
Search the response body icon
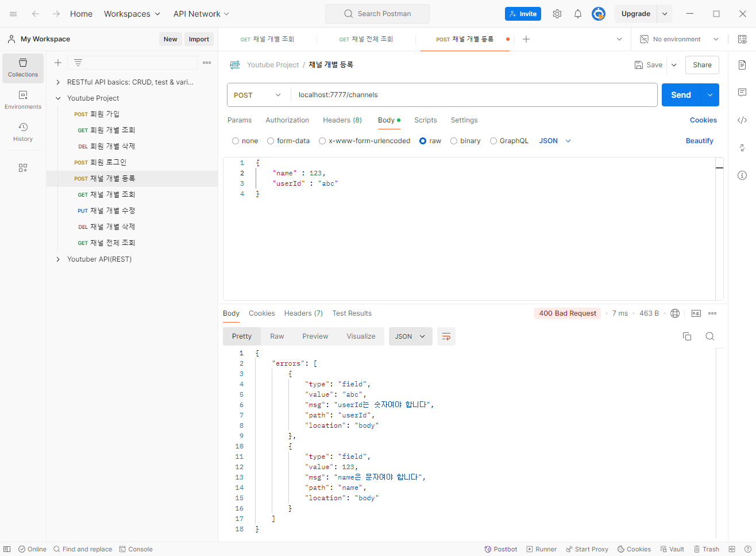click(710, 336)
